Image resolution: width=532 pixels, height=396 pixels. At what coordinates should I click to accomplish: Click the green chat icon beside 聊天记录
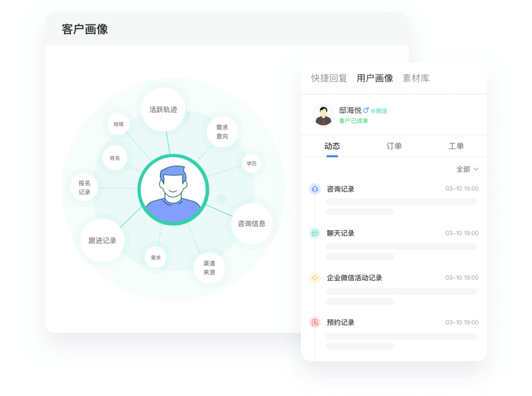tap(315, 233)
